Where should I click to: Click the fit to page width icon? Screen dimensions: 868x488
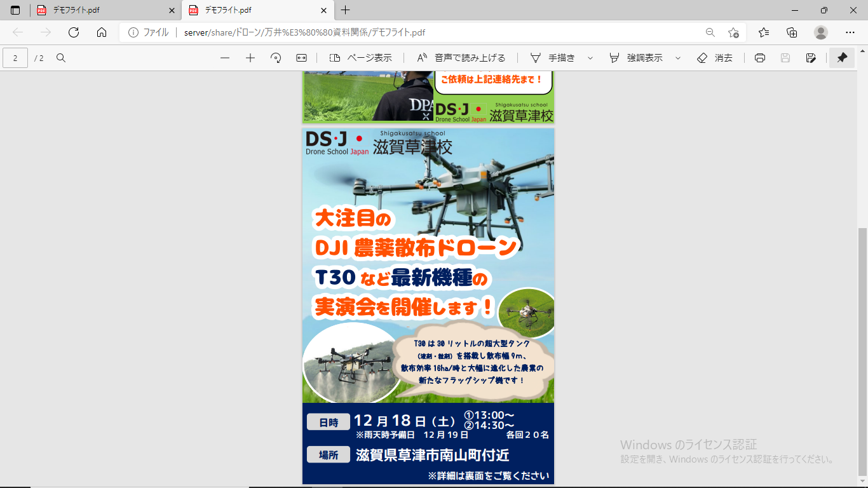(301, 58)
